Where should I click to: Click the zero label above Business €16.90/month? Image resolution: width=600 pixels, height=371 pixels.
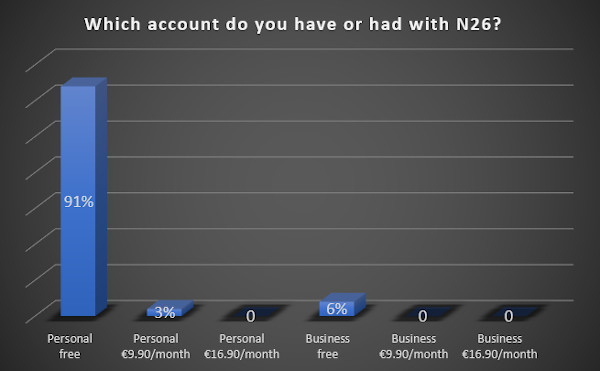point(509,316)
